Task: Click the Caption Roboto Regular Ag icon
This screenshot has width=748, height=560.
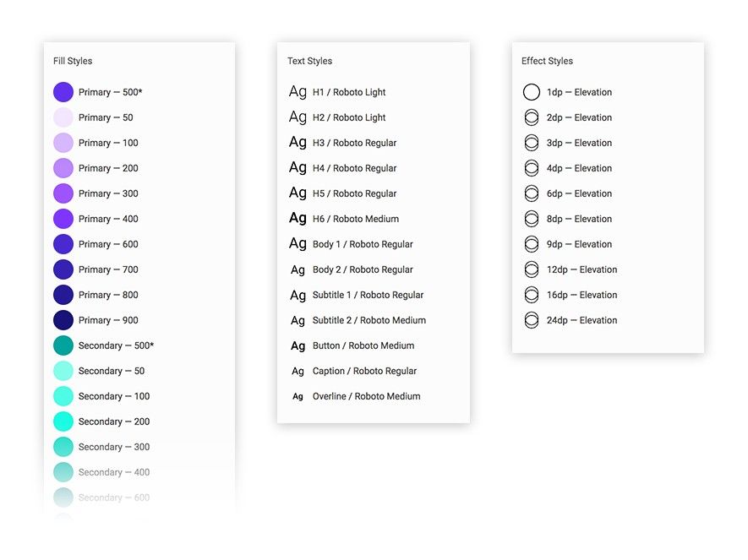Action: (x=298, y=371)
